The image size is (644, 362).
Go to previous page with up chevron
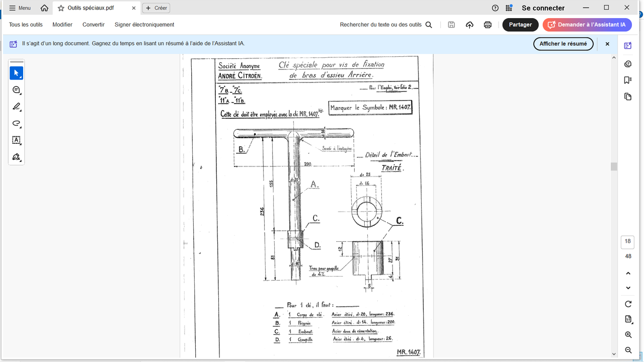[x=628, y=274]
